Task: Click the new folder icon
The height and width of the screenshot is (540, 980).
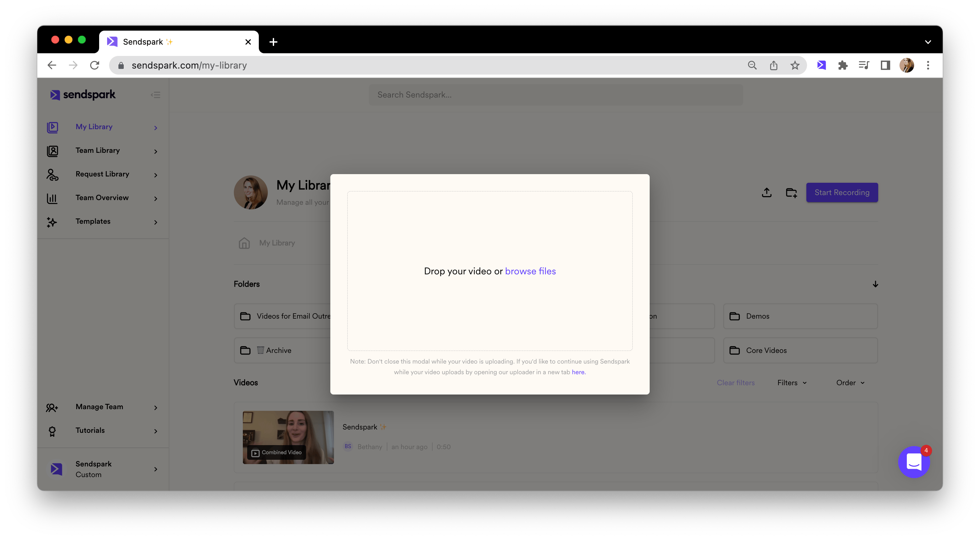Action: coord(791,193)
